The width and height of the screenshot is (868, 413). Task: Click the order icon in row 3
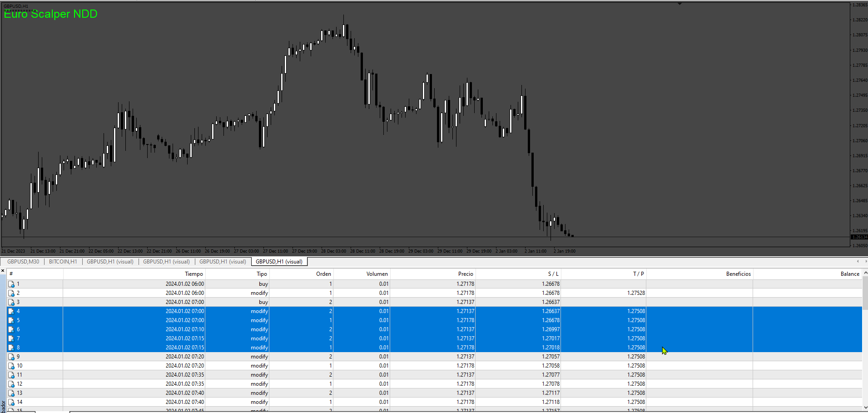(x=11, y=302)
